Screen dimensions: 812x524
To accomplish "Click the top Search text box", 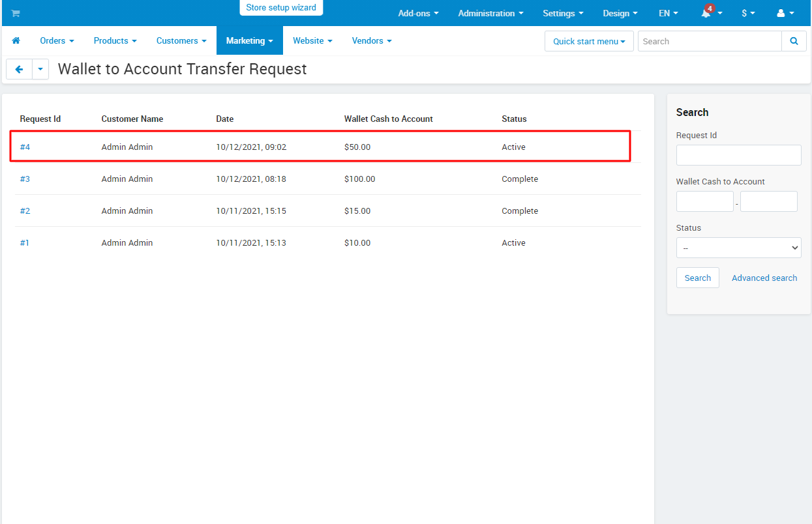I will [710, 41].
